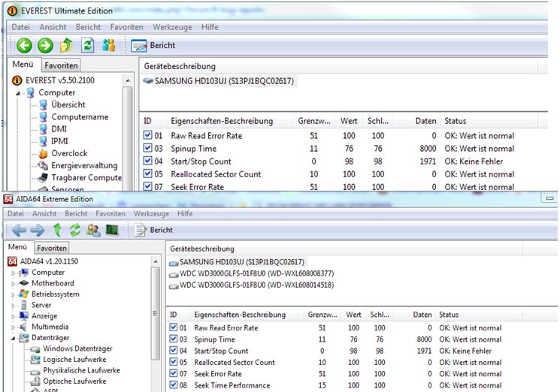This screenshot has width=560, height=392.
Task: Collapse Computer node in EVEREST tree
Action: pos(18,93)
